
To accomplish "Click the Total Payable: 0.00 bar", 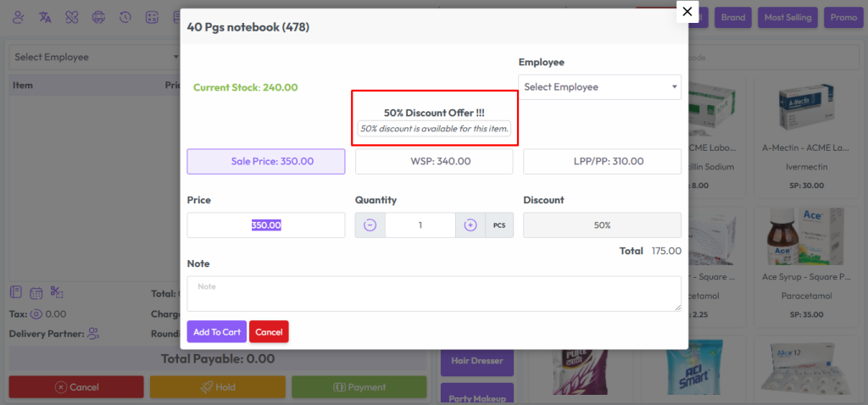I will coord(218,358).
